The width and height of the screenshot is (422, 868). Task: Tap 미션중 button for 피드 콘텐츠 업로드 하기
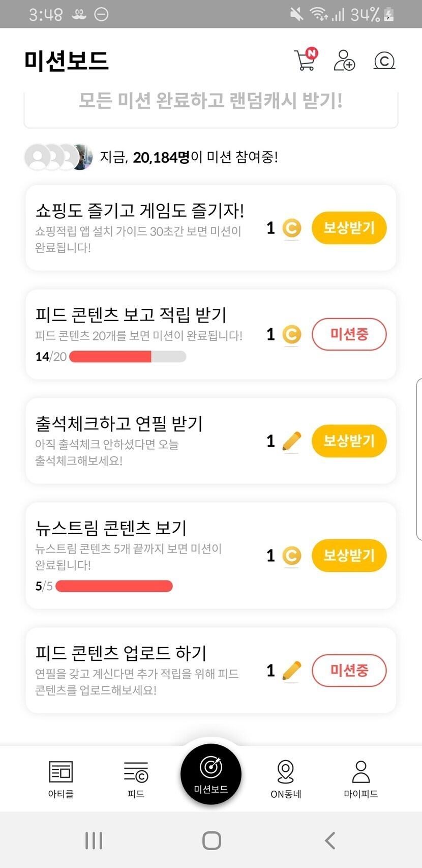(x=349, y=670)
